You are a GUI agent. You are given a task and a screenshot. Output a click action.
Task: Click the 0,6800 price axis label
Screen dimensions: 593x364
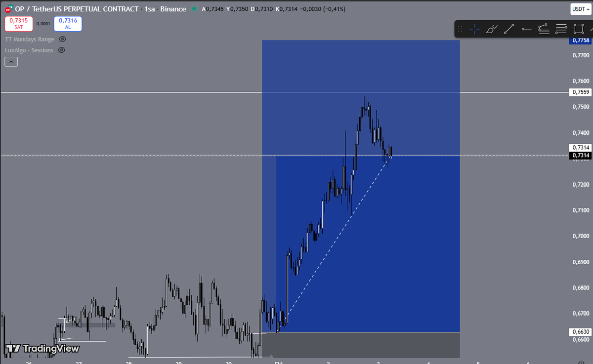pos(581,287)
